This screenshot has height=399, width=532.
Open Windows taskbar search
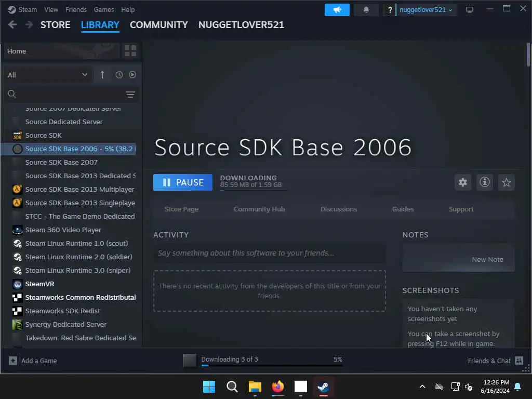232,387
